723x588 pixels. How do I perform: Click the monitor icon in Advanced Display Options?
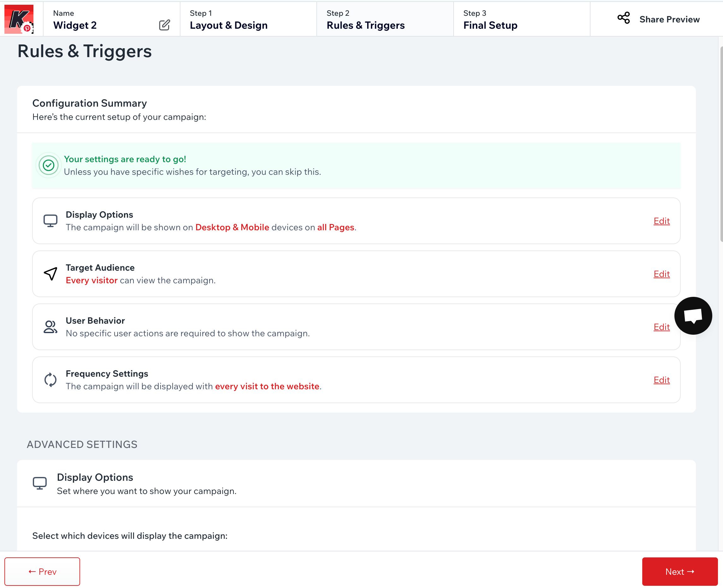[x=40, y=483]
